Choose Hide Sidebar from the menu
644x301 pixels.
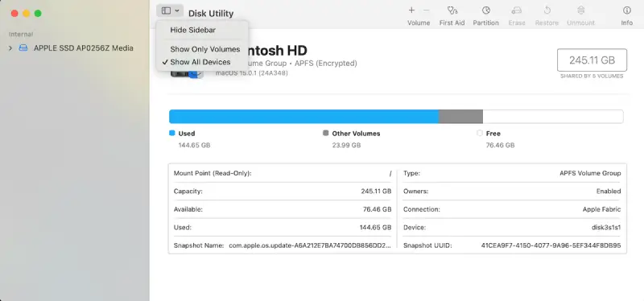click(193, 30)
